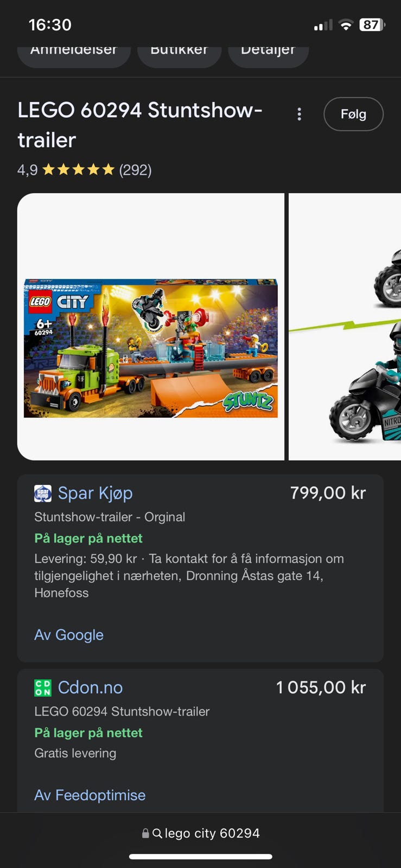View the stunt motorcycle product image

(345, 327)
